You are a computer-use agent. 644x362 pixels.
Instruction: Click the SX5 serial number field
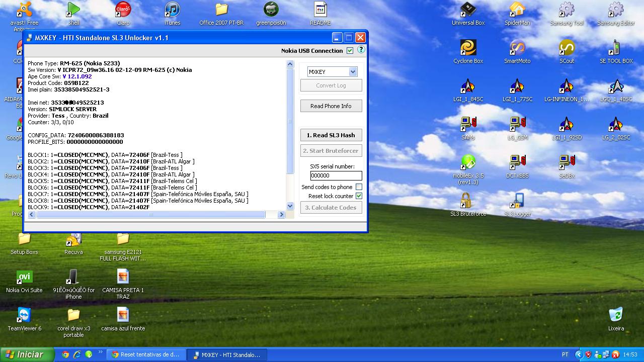click(336, 175)
